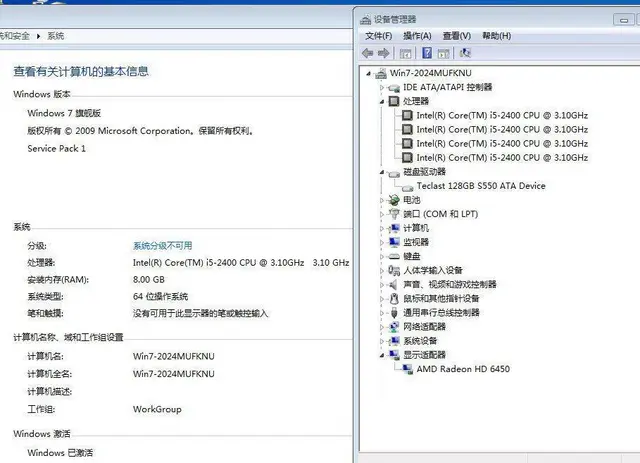Expand the 电池 node
The height and width of the screenshot is (463, 640).
click(x=382, y=200)
